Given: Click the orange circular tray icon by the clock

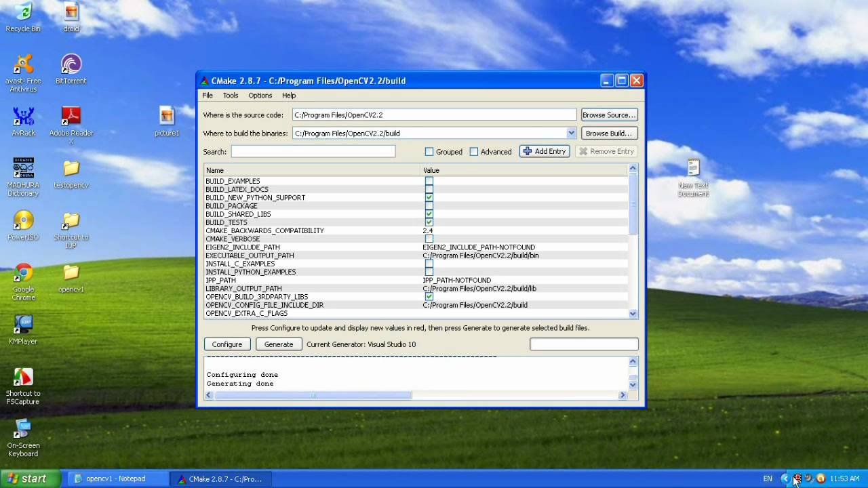Looking at the screenshot, I should pos(821,479).
